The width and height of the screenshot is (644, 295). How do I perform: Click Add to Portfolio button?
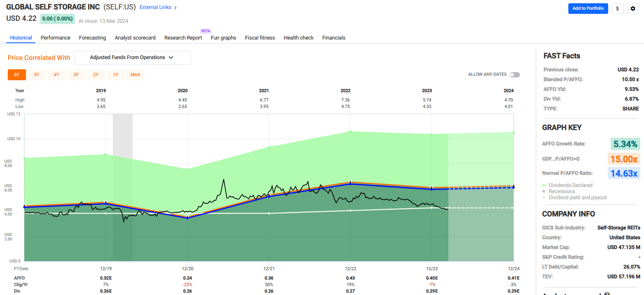588,9
